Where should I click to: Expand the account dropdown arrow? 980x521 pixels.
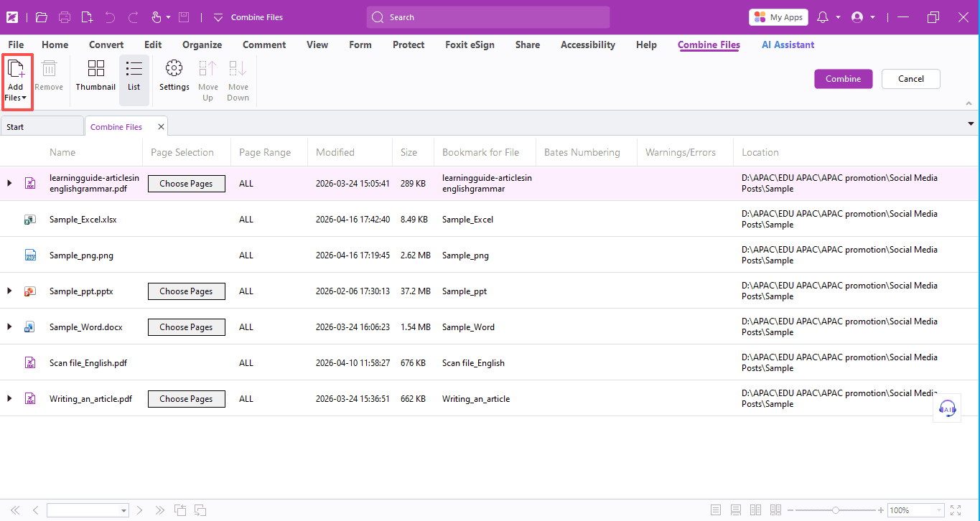coord(872,17)
